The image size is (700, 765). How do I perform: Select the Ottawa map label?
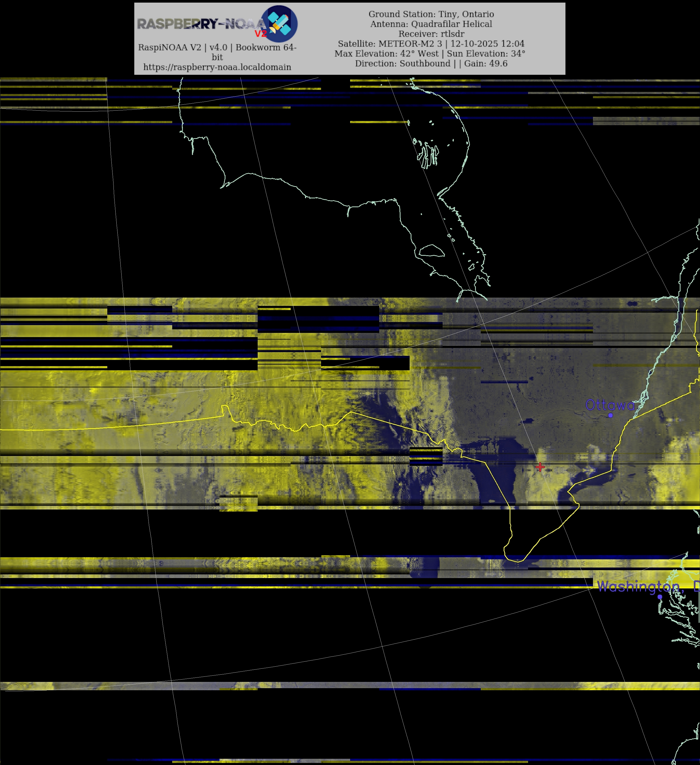click(610, 405)
